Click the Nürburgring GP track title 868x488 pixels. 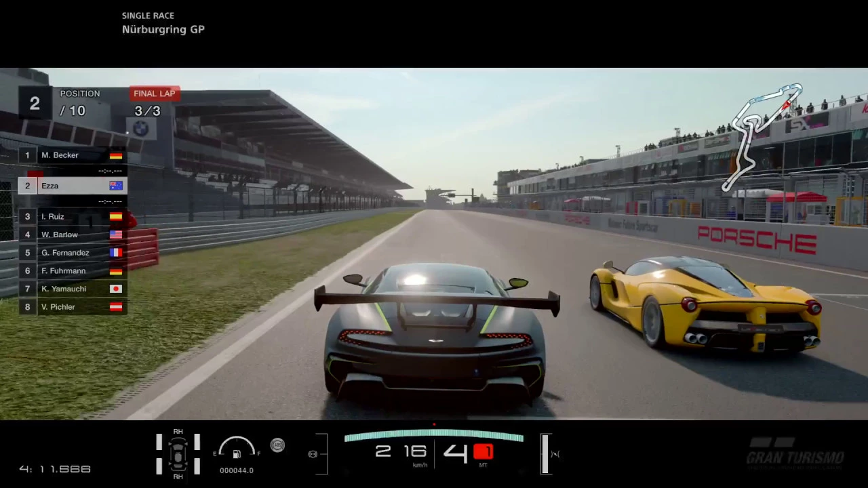click(x=163, y=29)
